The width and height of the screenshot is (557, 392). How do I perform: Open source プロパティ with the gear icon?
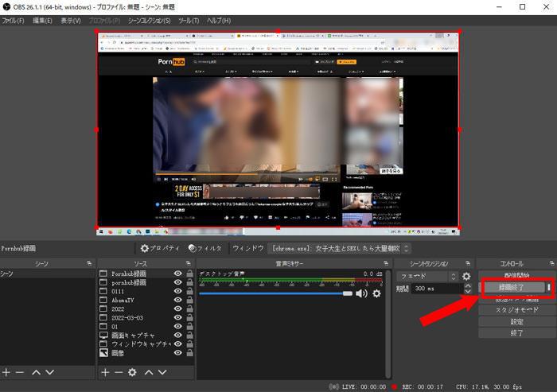point(160,248)
